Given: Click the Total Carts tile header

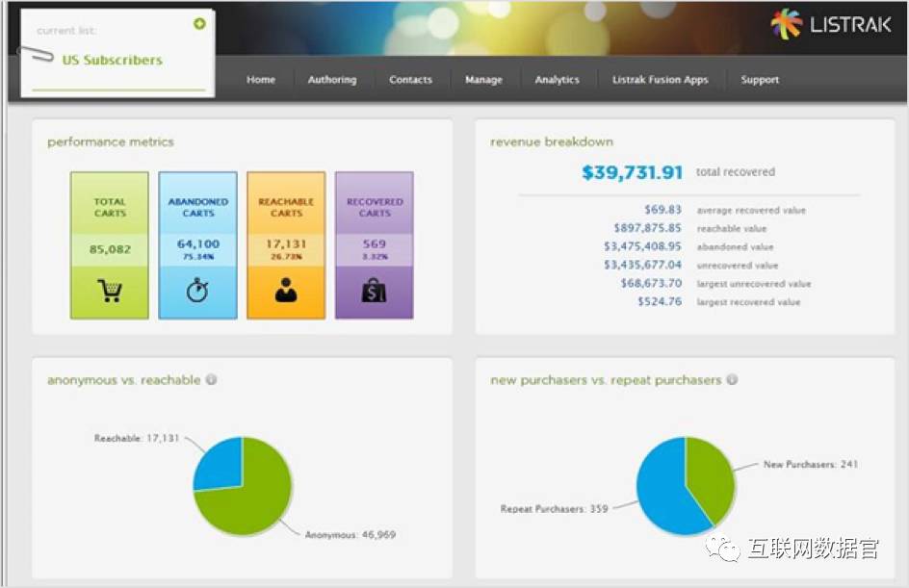Looking at the screenshot, I should [x=110, y=208].
